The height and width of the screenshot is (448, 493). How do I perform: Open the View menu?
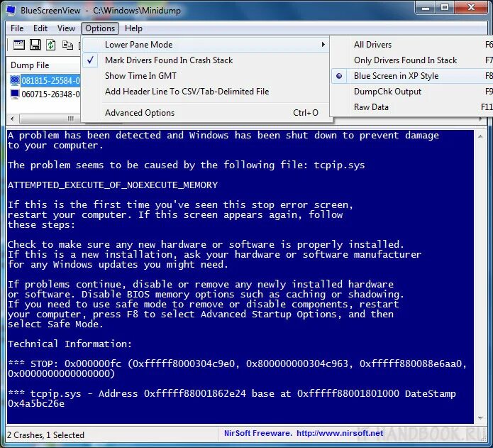point(66,28)
